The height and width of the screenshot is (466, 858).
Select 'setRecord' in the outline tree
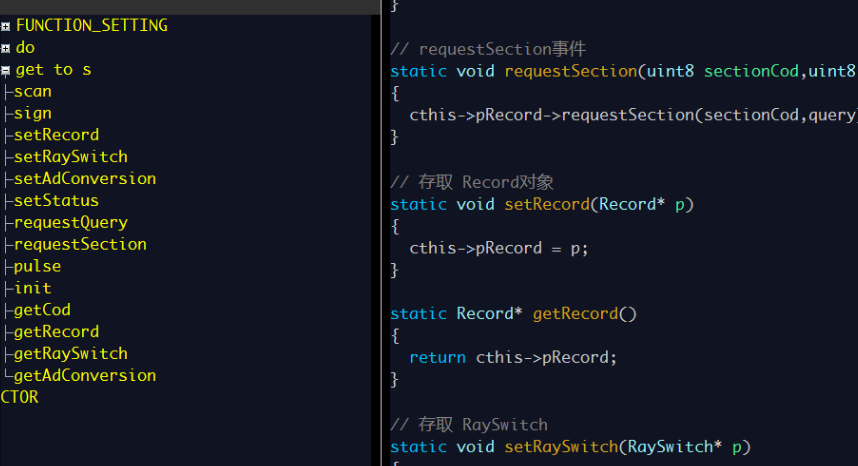point(56,135)
